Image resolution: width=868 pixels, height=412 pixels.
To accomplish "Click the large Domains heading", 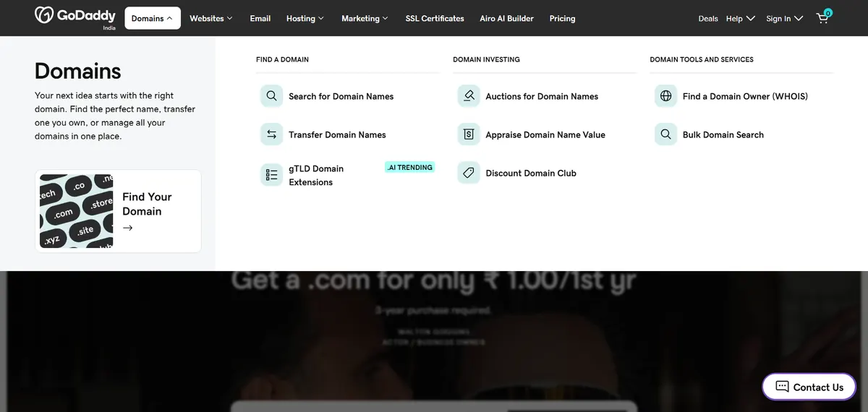I will [78, 71].
